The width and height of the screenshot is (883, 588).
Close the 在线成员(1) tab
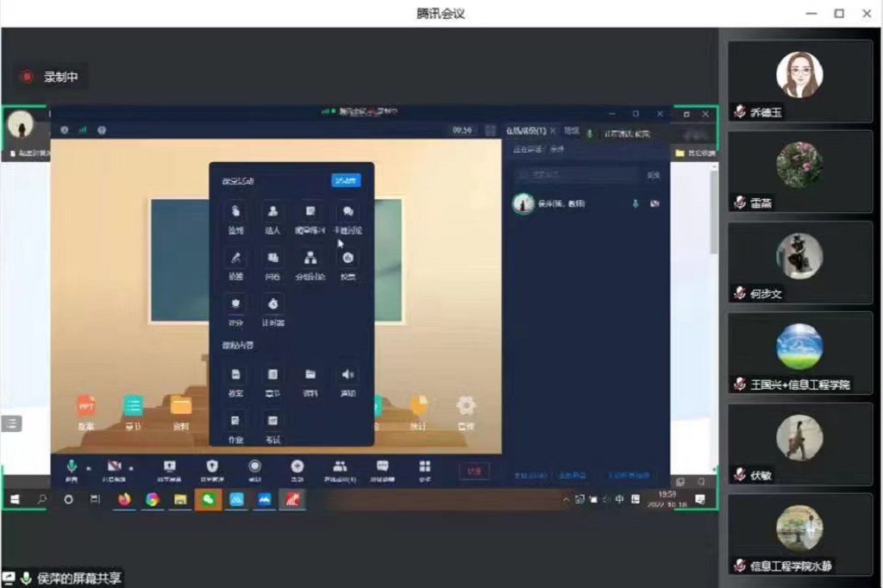(553, 131)
